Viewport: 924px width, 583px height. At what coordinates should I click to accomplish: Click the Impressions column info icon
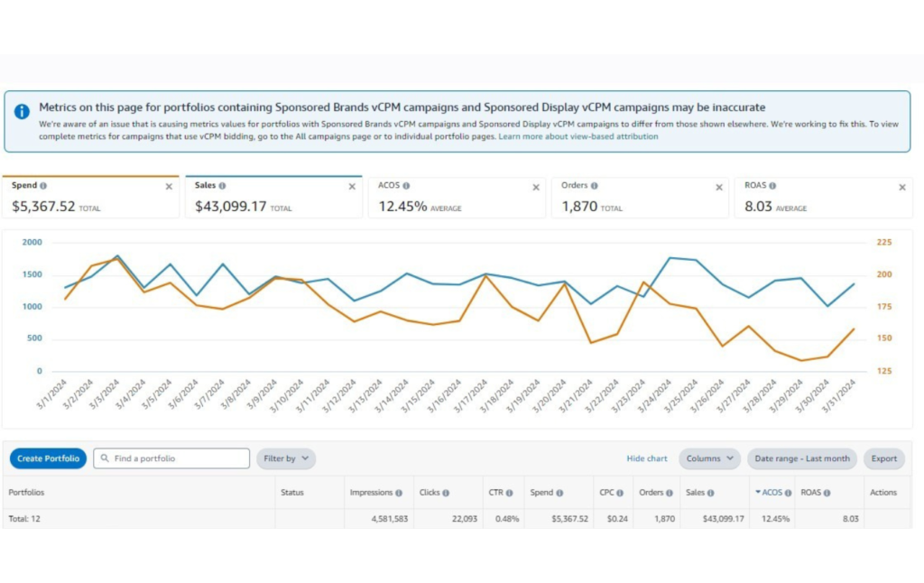(x=399, y=493)
